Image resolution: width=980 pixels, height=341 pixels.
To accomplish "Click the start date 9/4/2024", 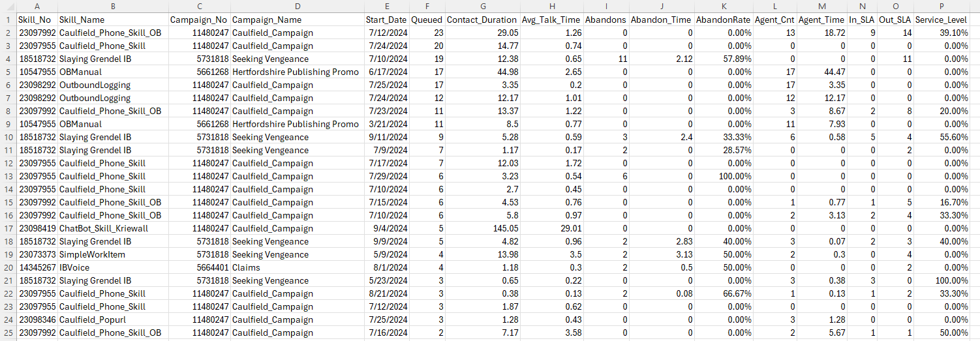I will point(386,228).
